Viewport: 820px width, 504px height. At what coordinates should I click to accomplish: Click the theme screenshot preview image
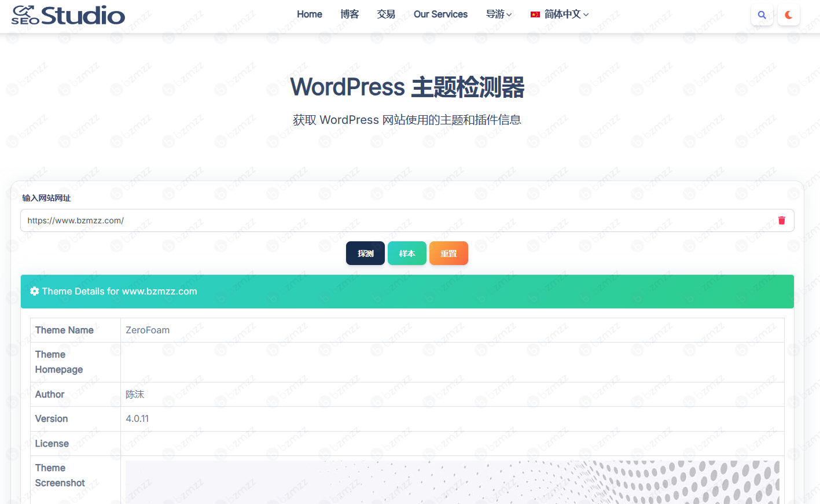(453, 482)
